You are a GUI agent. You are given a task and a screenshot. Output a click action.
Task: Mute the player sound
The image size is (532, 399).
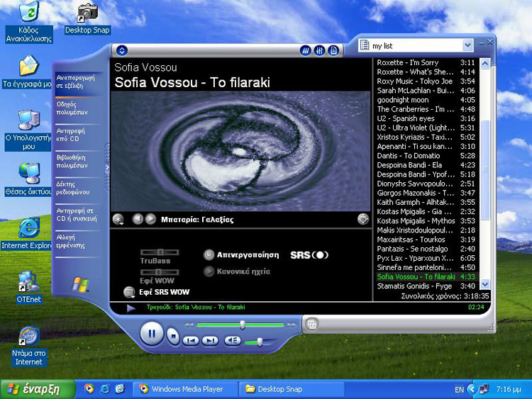point(233,340)
